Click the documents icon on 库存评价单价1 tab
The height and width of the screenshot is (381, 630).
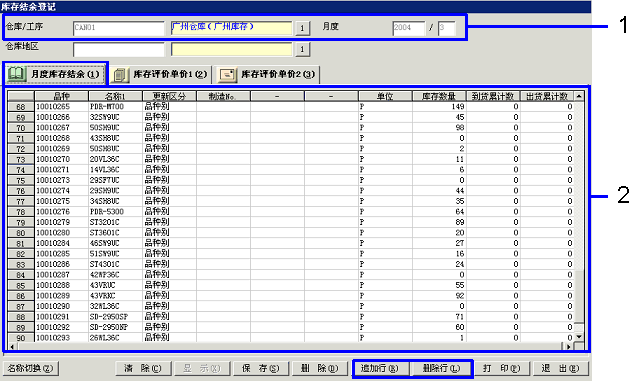(120, 75)
